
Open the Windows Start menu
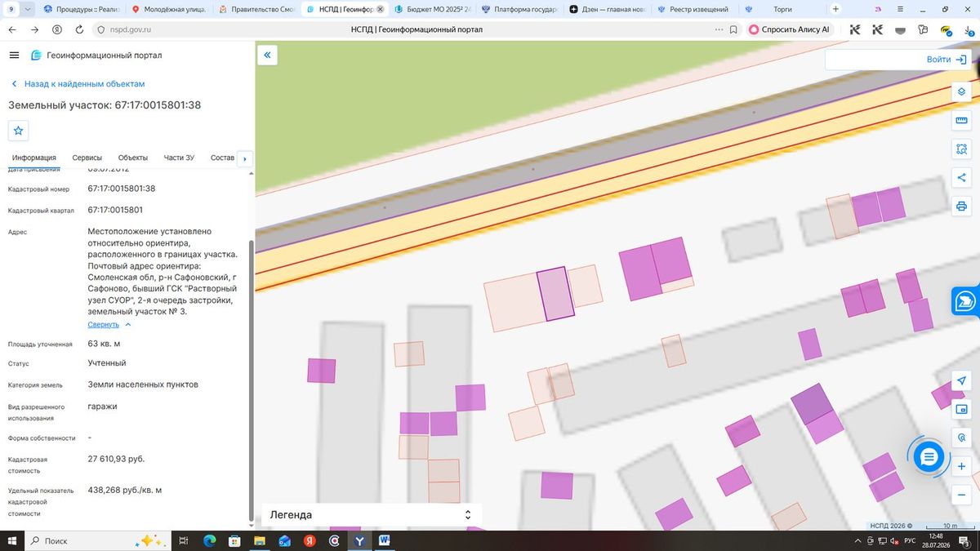click(x=11, y=540)
